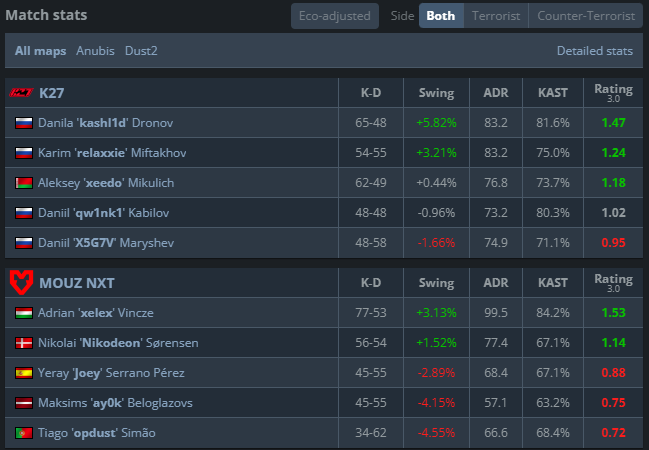Image resolution: width=649 pixels, height=450 pixels.
Task: Sort K27 table by Swing column
Action: point(436,93)
